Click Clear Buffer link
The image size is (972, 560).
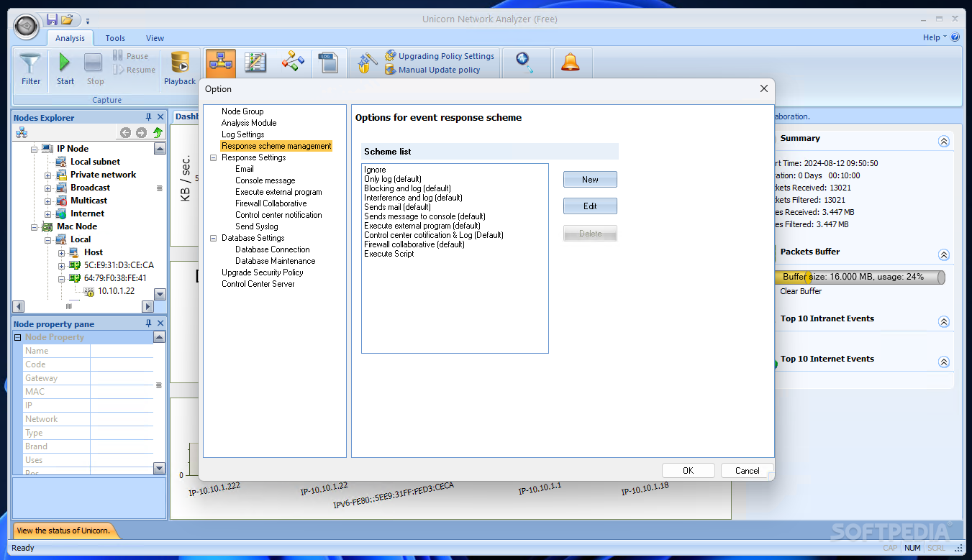click(x=801, y=291)
